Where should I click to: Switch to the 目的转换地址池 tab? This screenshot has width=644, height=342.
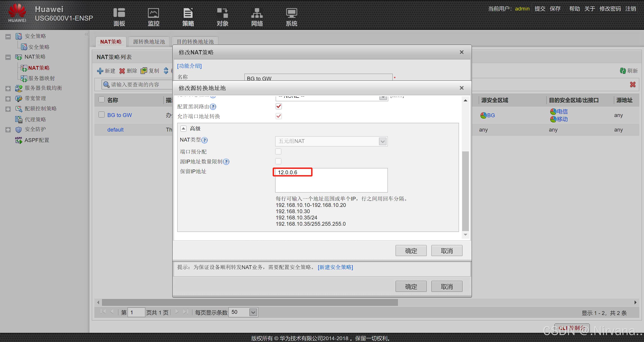(195, 42)
